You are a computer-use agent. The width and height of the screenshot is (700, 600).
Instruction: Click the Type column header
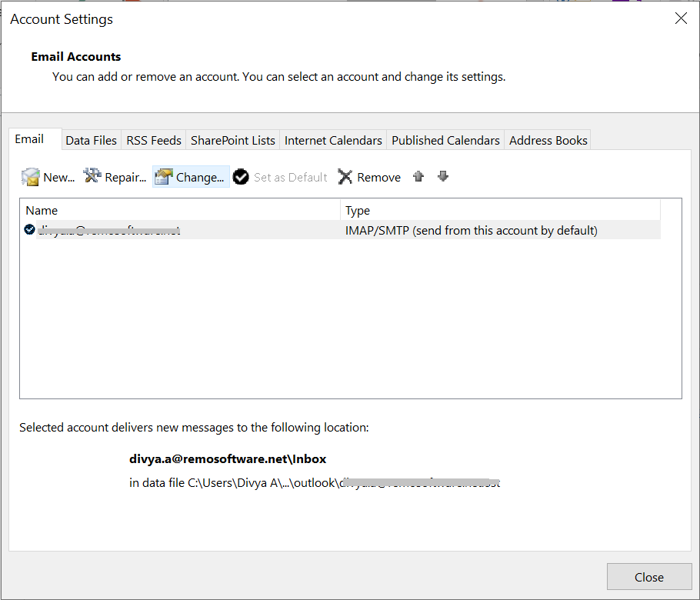(x=500, y=210)
